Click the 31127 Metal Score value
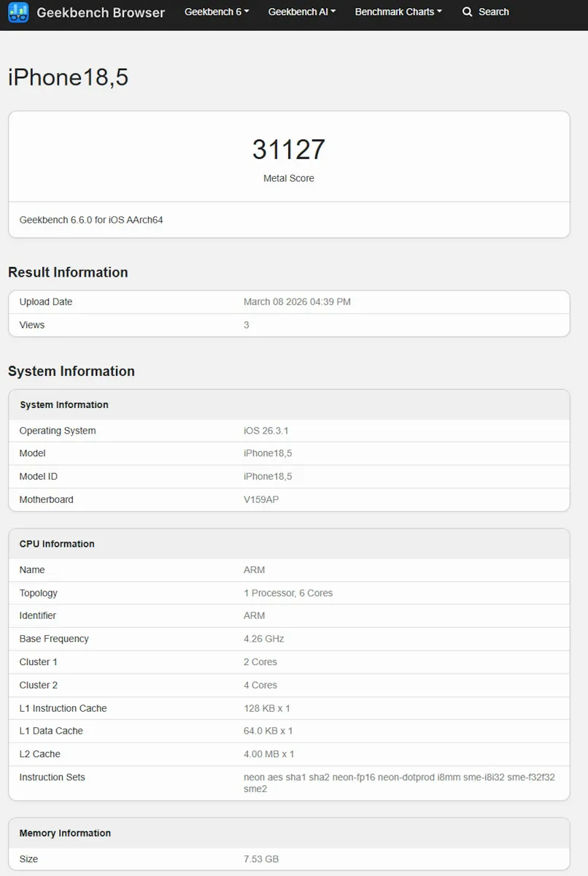Screen dimensions: 588x876 click(289, 149)
